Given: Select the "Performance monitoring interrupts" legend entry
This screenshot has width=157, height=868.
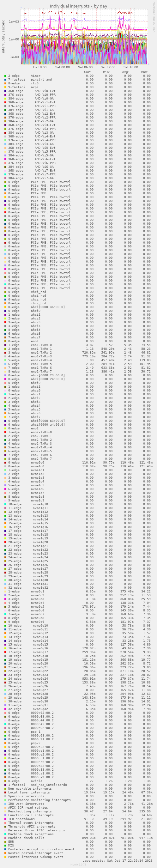Looking at the screenshot, I should click(x=39, y=800).
